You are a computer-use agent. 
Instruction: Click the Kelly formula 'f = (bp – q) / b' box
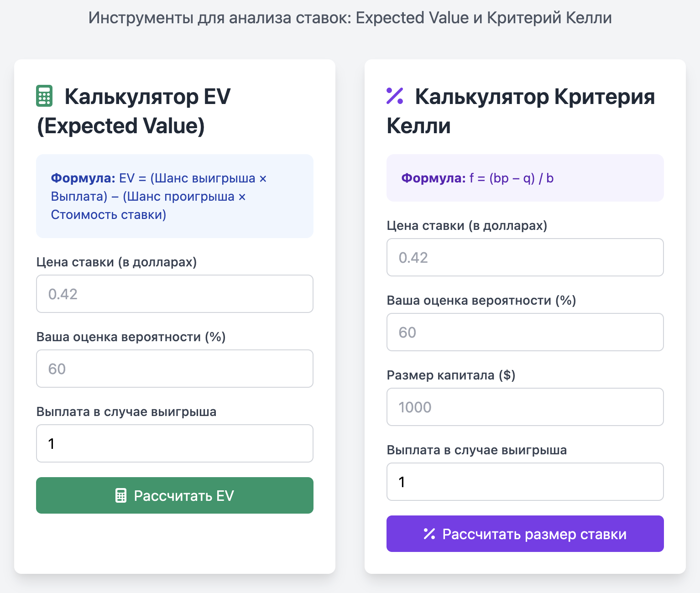point(525,178)
